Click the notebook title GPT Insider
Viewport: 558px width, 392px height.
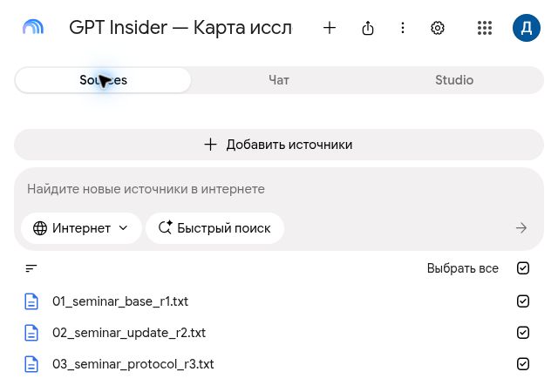[180, 28]
